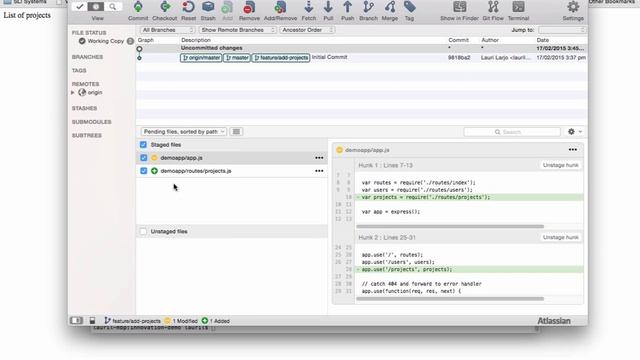Open the Jump to dropdown
Image resolution: width=640 pixels, height=360 pixels.
pos(562,30)
